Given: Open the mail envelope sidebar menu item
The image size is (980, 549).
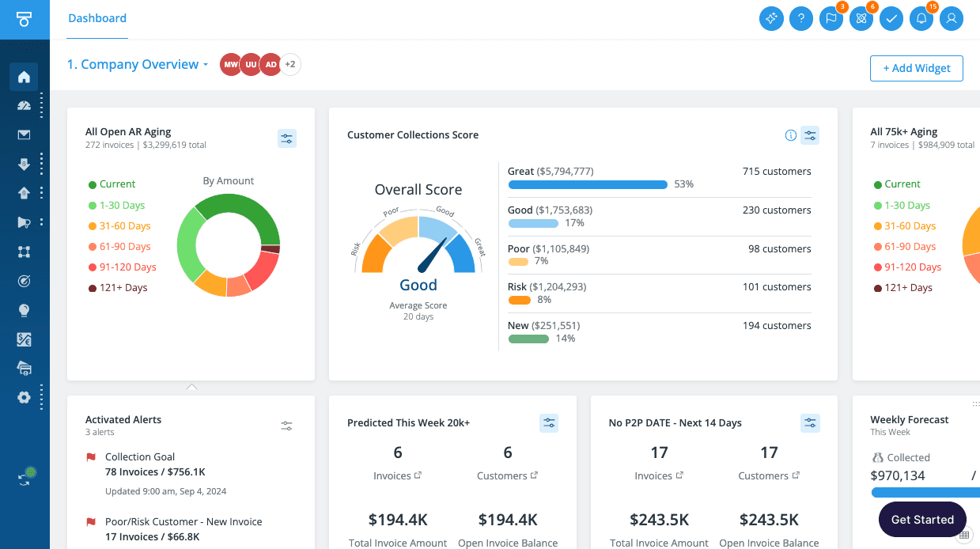Looking at the screenshot, I should (24, 134).
